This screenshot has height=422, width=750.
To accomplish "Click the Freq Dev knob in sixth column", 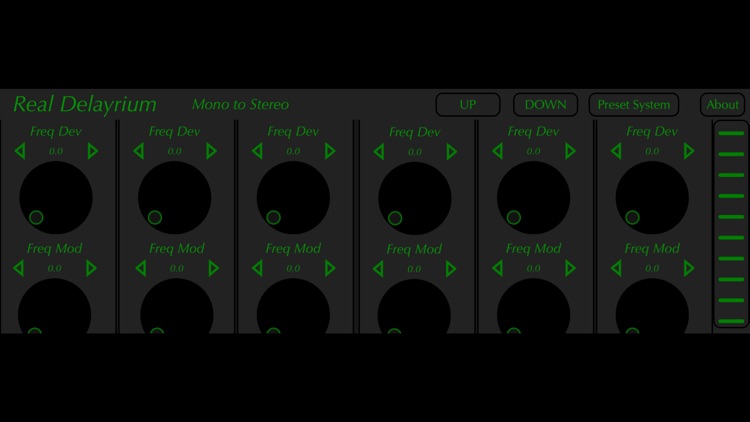I will pos(652,198).
